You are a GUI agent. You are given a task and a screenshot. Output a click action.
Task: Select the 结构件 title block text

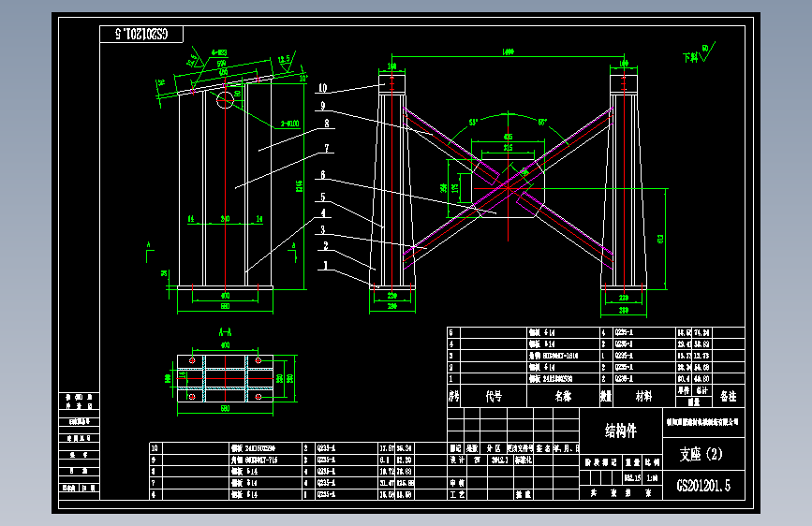[x=620, y=431]
